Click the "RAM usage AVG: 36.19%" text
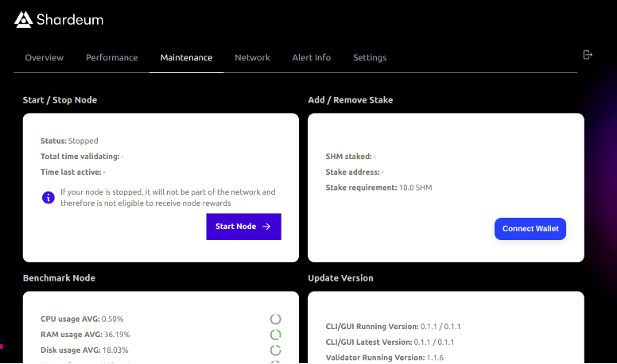Screen dimensions: 617x364 [85, 335]
